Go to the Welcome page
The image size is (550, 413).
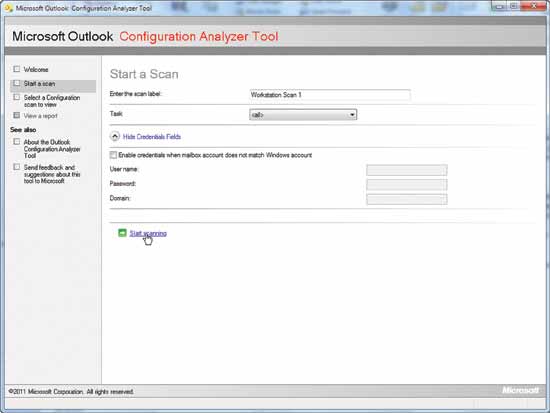(36, 69)
